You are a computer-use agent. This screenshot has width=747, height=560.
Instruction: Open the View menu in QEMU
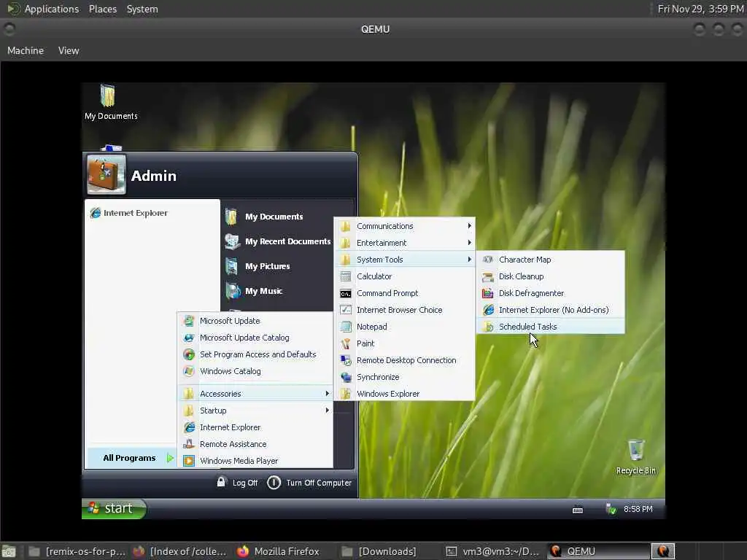[x=69, y=50]
